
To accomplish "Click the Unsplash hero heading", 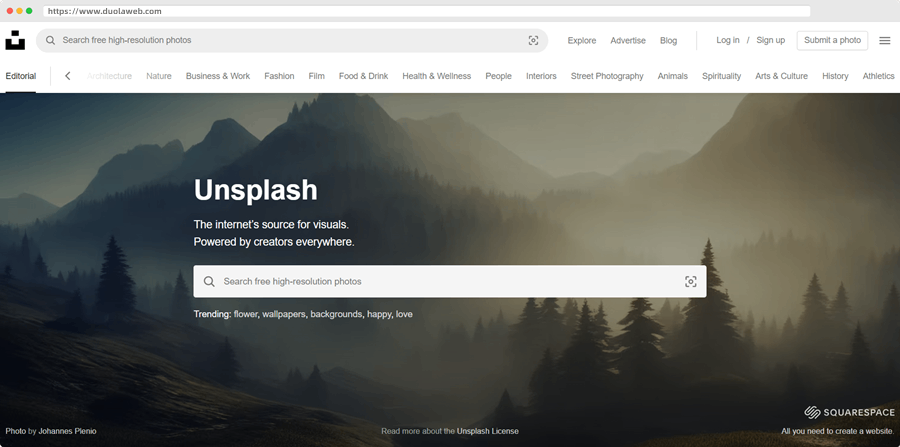I will pyautogui.click(x=255, y=190).
